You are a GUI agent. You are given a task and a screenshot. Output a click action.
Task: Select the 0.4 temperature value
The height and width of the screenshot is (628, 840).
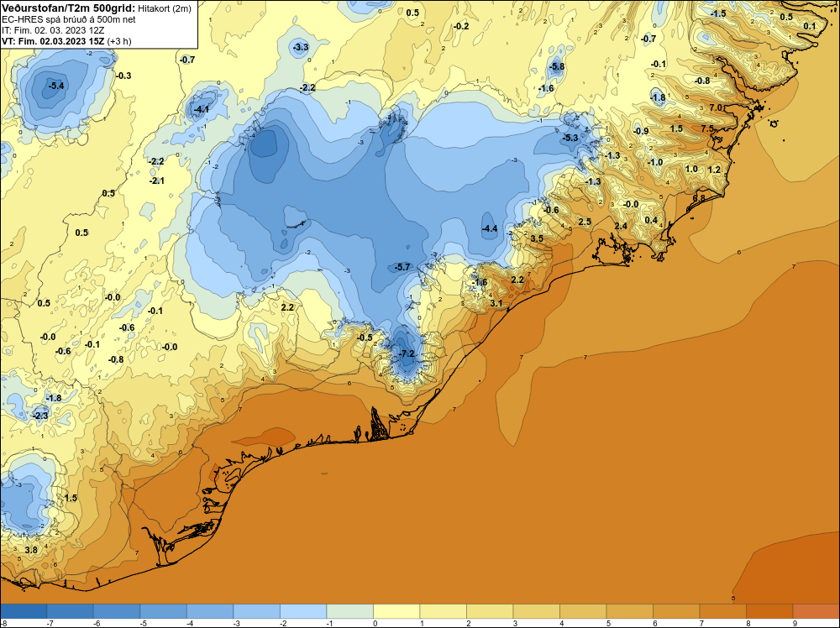[651, 220]
